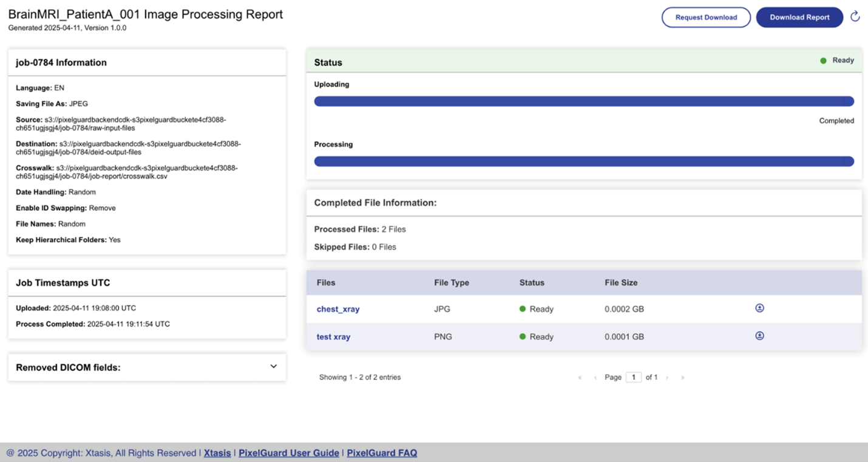Image resolution: width=868 pixels, height=462 pixels.
Task: Follow the Xtasis footer link
Action: 217,453
